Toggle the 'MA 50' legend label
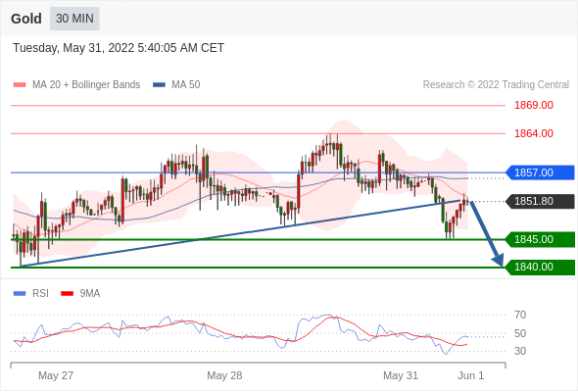578x392 pixels. point(186,85)
